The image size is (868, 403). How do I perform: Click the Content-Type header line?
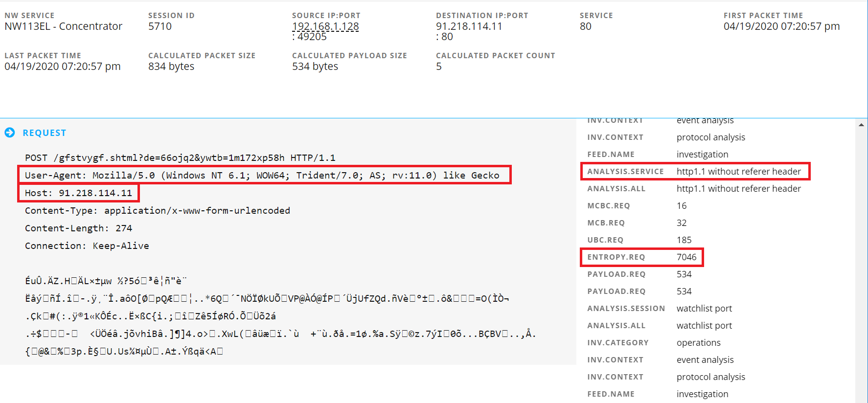pos(157,211)
